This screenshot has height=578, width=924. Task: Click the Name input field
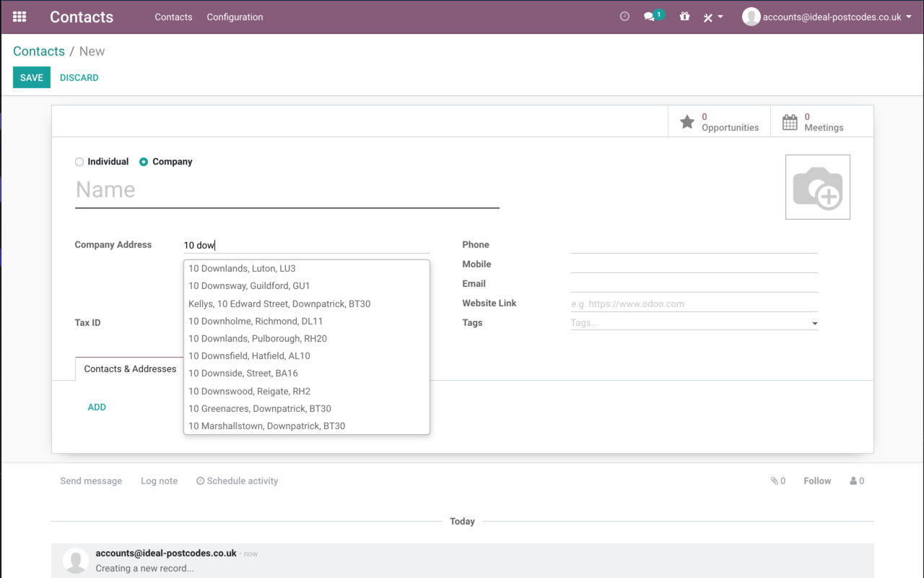(x=287, y=190)
